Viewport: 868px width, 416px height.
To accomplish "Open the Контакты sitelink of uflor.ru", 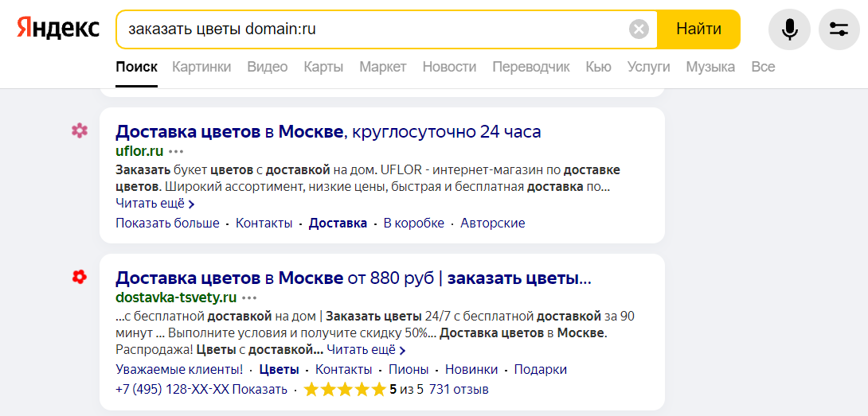I will 264,224.
